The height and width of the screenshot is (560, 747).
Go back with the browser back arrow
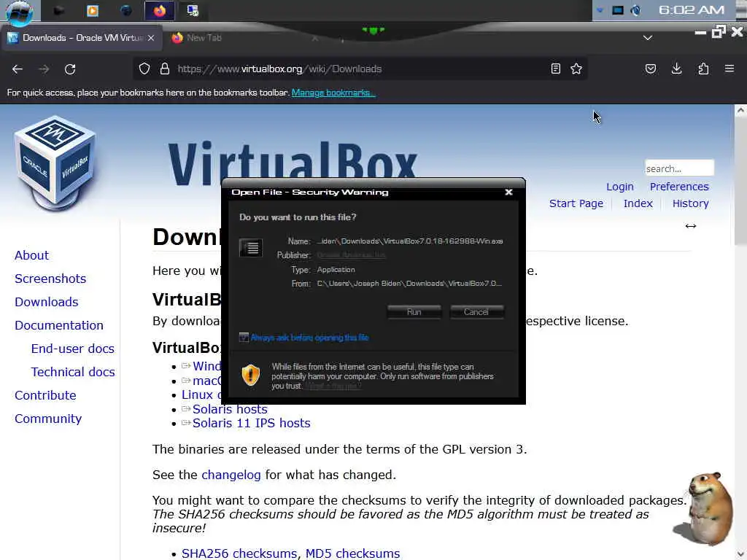point(18,69)
